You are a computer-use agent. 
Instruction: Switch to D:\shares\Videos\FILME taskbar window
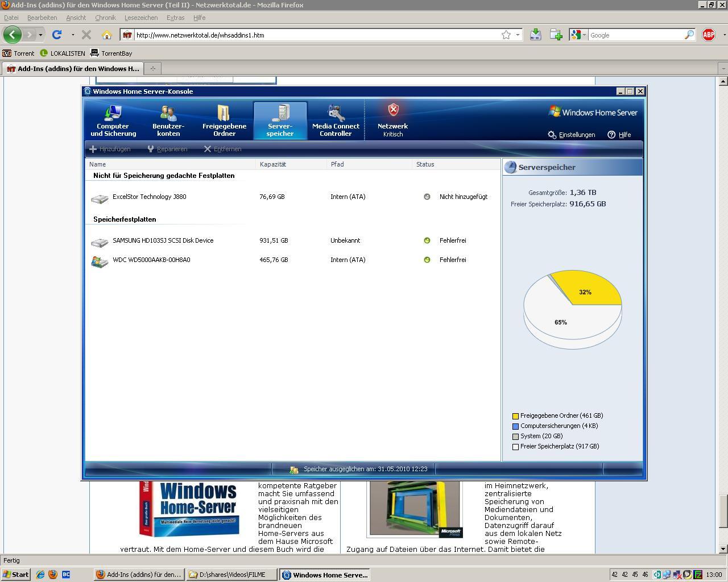(x=232, y=575)
